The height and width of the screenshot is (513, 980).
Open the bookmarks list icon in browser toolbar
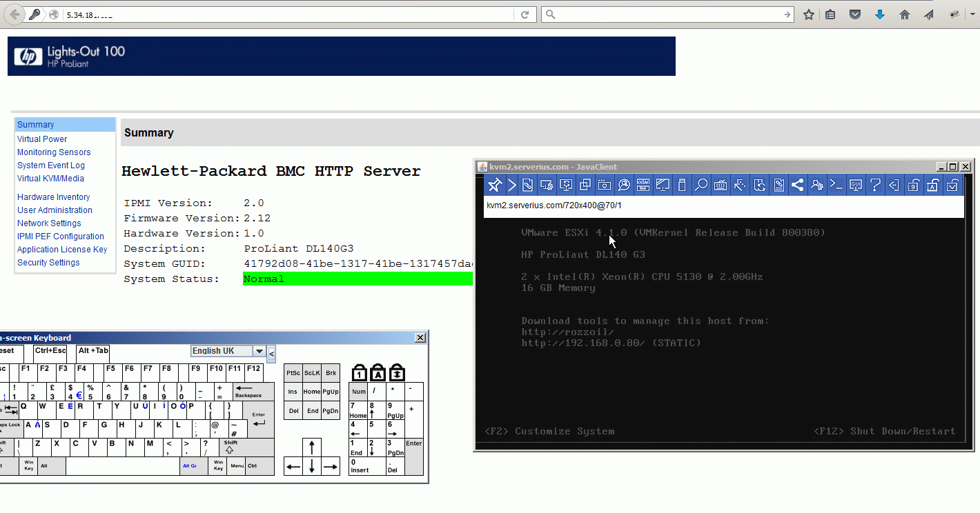831,14
